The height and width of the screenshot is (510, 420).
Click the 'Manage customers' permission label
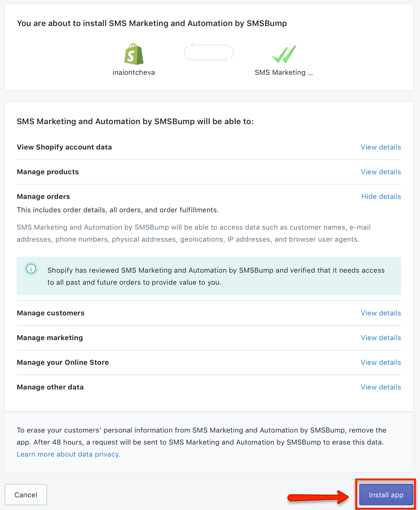coord(51,313)
